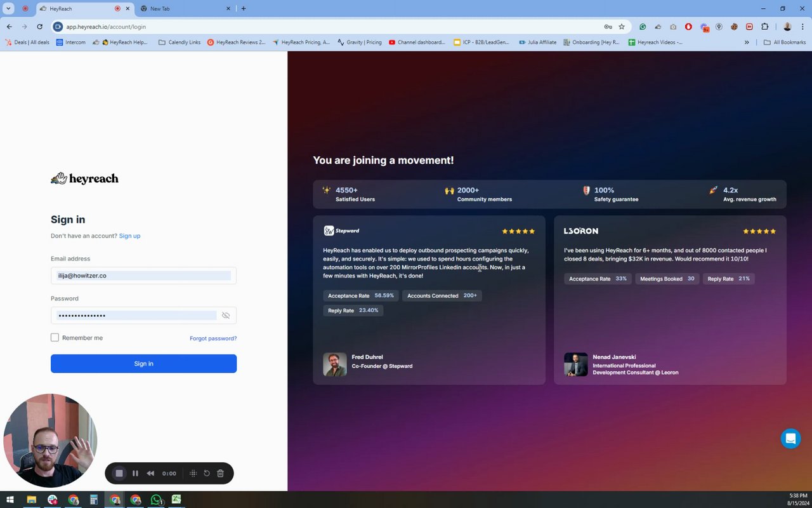Open the red hand blocker extension
Viewport: 812px width, 508px height.
click(688, 27)
